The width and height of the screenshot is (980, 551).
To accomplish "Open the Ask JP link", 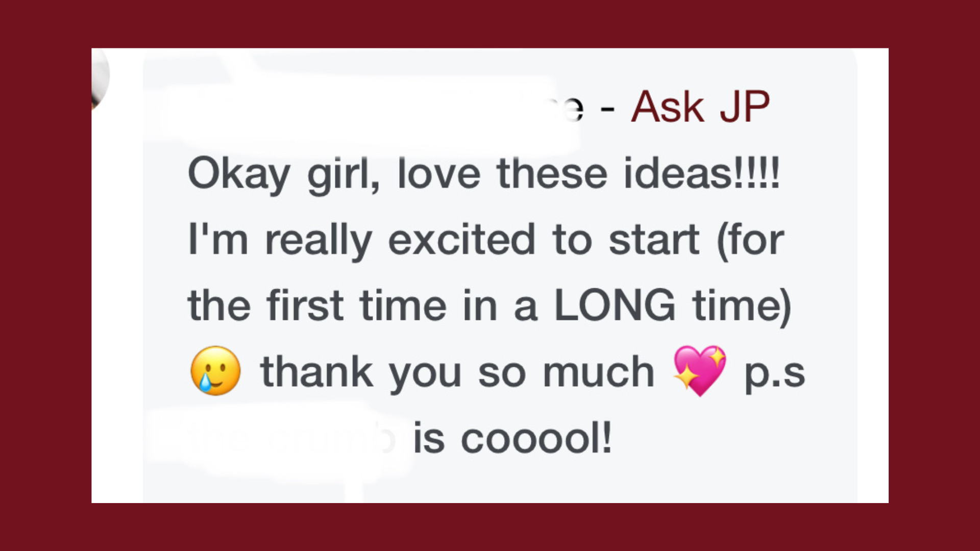I will click(700, 107).
